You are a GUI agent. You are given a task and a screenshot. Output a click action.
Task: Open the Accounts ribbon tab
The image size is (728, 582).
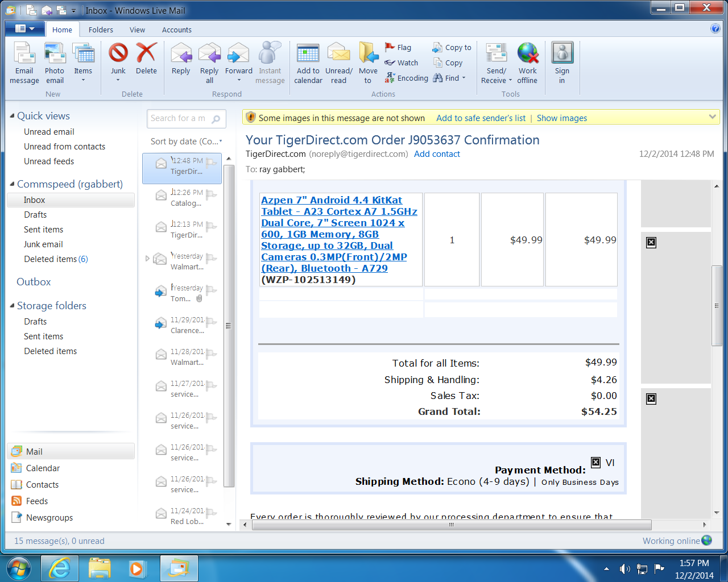177,30
